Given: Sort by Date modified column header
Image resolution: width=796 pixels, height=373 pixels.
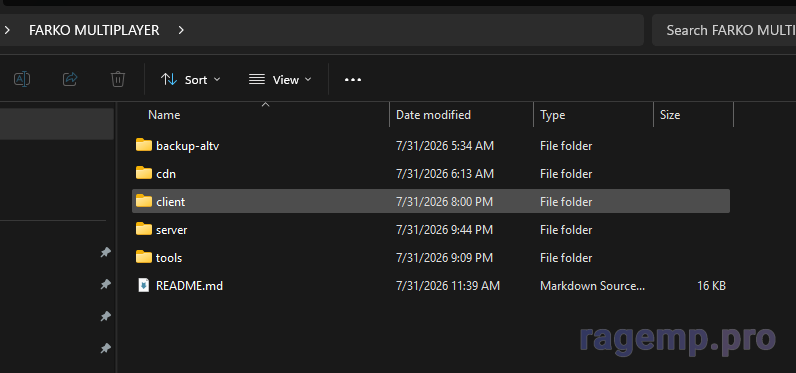Looking at the screenshot, I should 433,115.
